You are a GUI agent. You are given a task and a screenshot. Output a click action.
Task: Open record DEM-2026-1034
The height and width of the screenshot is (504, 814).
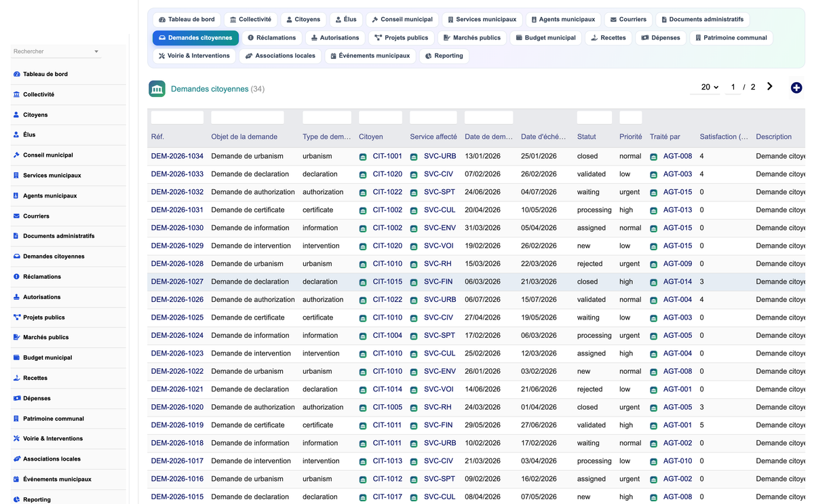pos(177,156)
